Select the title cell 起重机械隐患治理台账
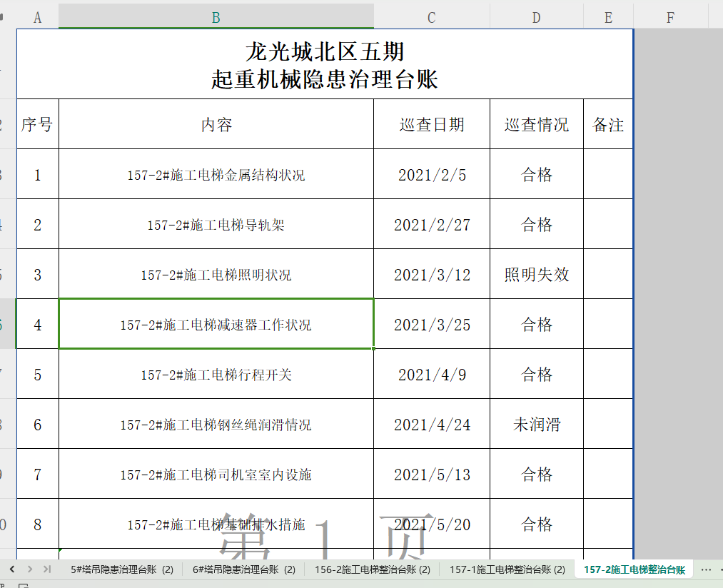 (324, 64)
